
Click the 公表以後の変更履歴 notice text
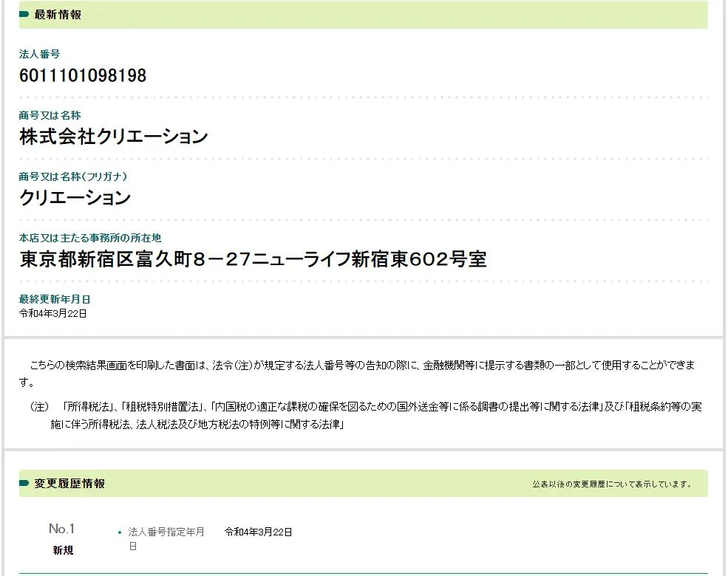point(613,484)
